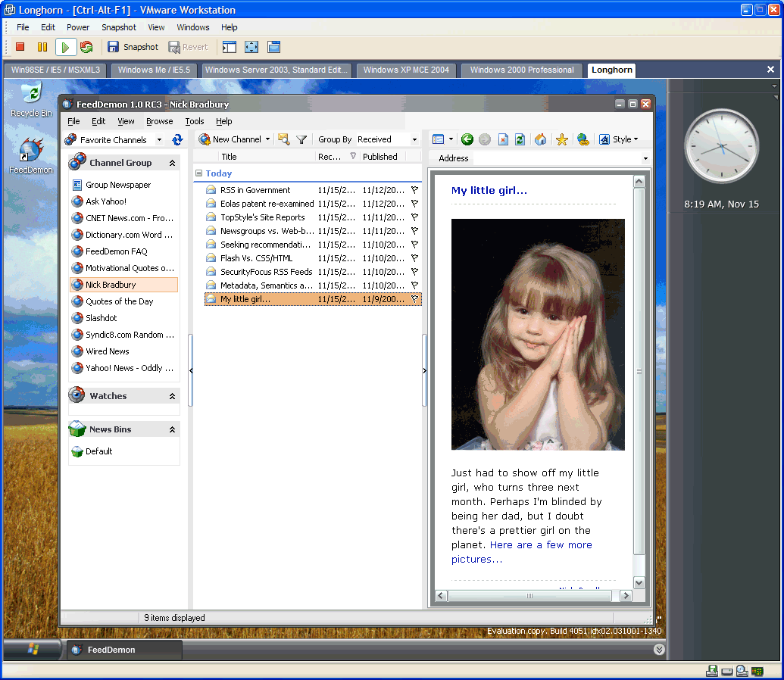Click the VMware green Power On button
784x680 pixels.
pyautogui.click(x=65, y=47)
